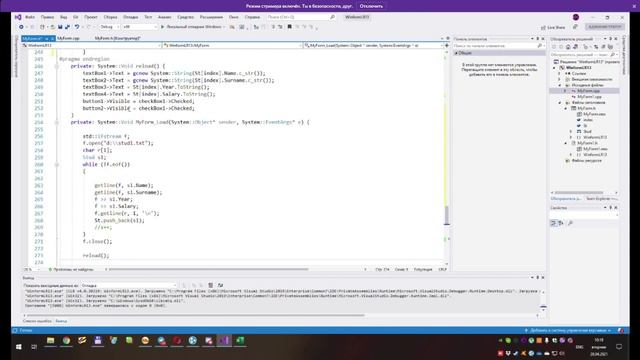Open the Debug configuration dropdown

[109, 27]
